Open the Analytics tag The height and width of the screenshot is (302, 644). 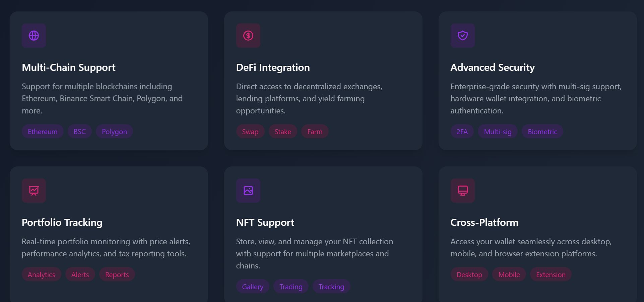42,275
